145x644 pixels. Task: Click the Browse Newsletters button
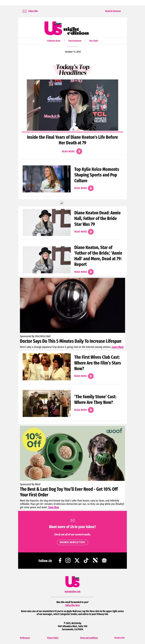pos(72,542)
